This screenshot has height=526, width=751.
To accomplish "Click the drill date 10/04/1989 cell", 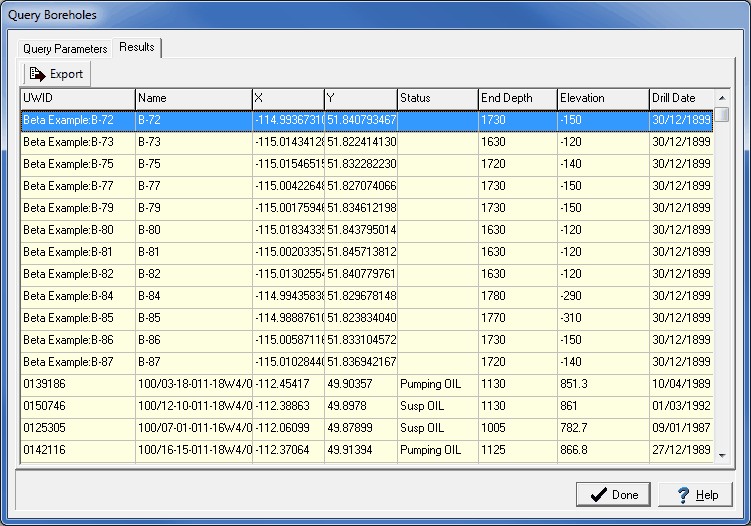I will pos(681,384).
